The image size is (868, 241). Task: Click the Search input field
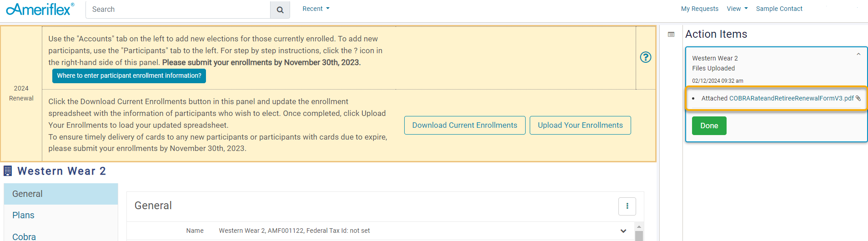(x=178, y=10)
